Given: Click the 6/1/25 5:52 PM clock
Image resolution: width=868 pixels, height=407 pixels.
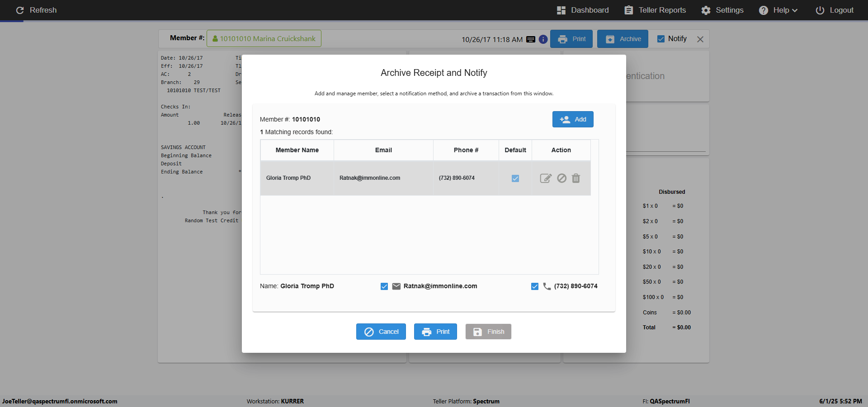Looking at the screenshot, I should [x=841, y=401].
